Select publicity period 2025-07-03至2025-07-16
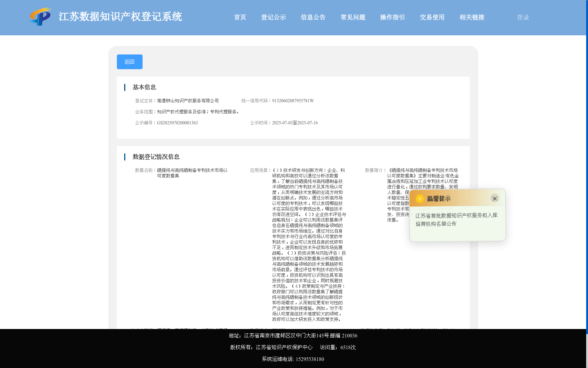The height and width of the screenshot is (368, 588). tap(295, 123)
